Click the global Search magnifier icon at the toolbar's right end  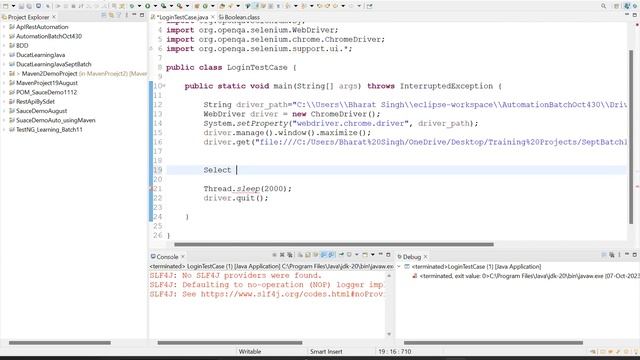[x=603, y=6]
